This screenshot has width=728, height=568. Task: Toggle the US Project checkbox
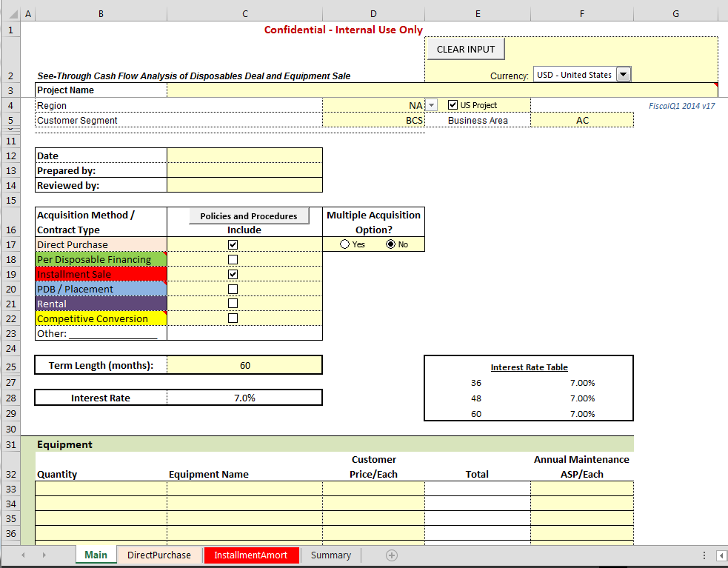[453, 105]
